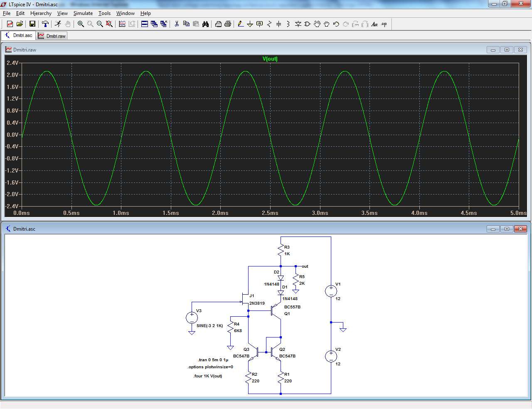Open a file using the folder icon
This screenshot has width=532, height=409.
tap(20, 24)
